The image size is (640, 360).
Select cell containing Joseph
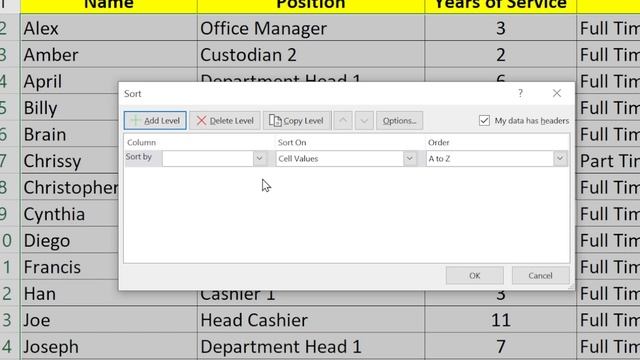pos(109,346)
